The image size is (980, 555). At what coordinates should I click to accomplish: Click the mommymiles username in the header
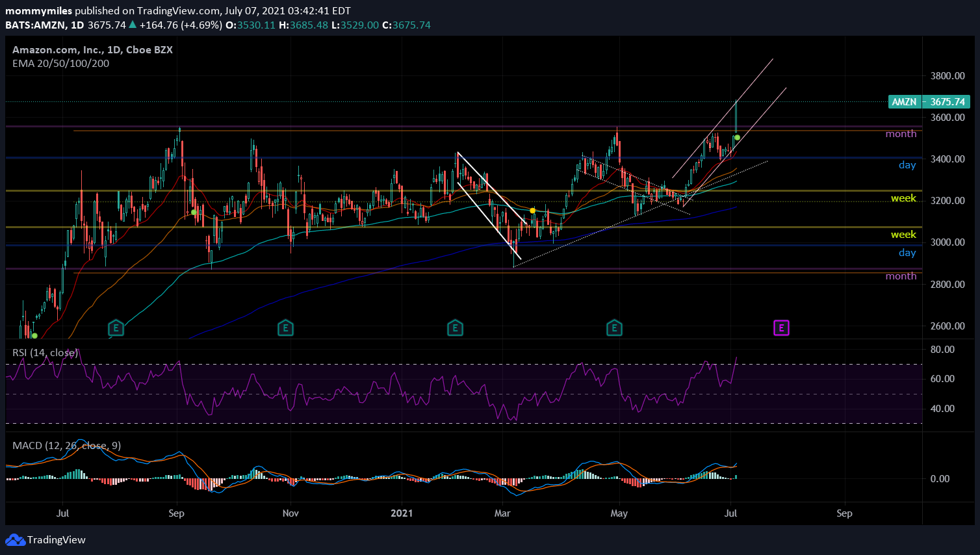coord(39,11)
